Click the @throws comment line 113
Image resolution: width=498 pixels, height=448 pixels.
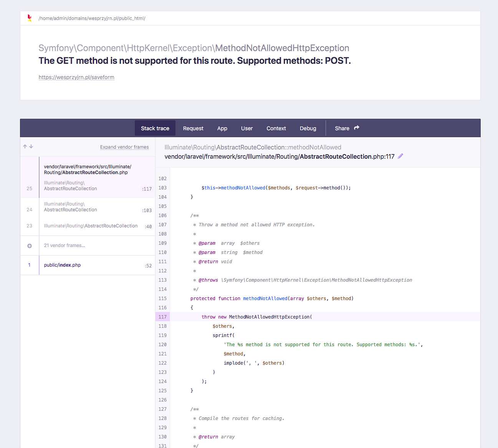(303, 280)
